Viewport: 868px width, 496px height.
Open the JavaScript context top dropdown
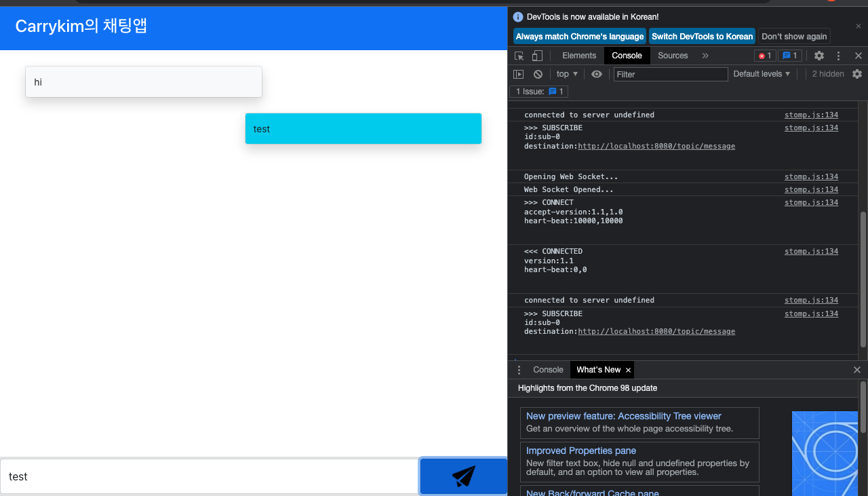(x=566, y=73)
